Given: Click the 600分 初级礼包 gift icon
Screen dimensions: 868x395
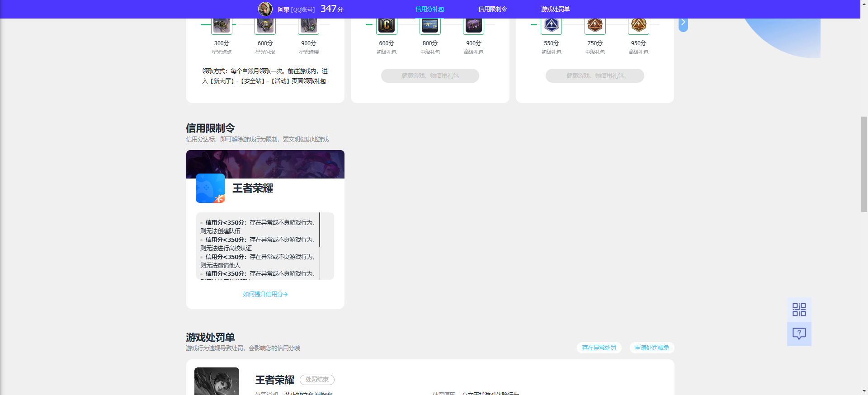Looking at the screenshot, I should coord(387,26).
